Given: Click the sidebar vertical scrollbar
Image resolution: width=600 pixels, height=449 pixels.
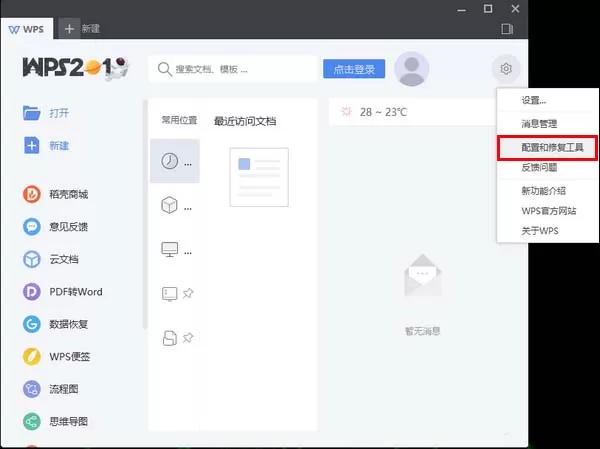Looking at the screenshot, I should (x=145, y=214).
